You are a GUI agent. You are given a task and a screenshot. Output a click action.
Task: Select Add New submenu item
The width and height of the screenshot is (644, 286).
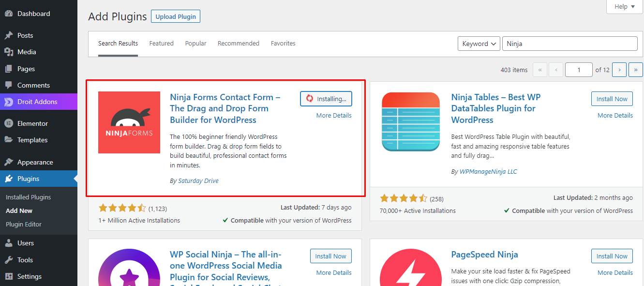point(19,211)
